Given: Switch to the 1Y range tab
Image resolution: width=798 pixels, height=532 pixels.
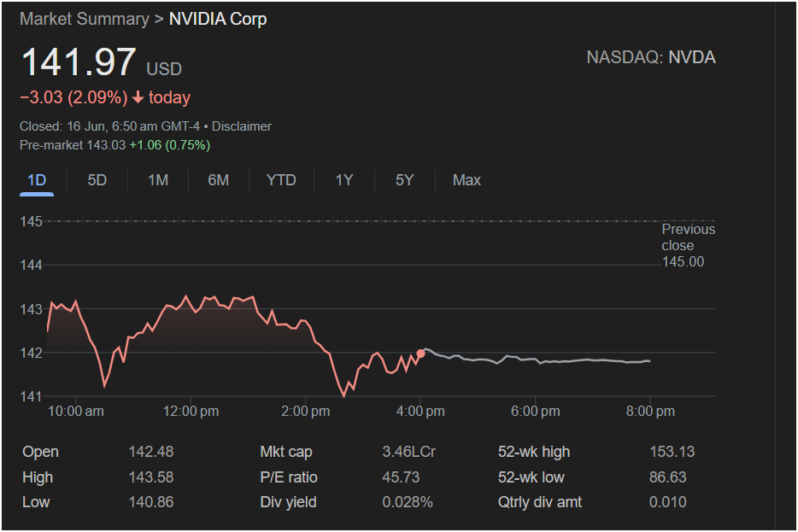Looking at the screenshot, I should 344,180.
